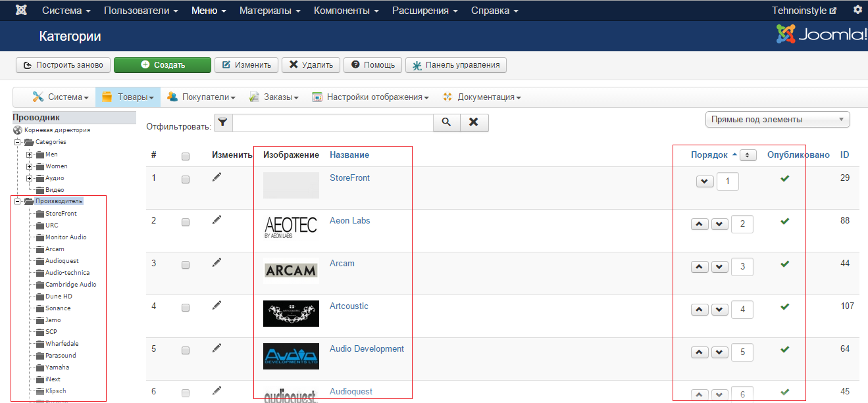Viewport: 868px width, 403px height.
Task: Open site settings gear icon
Action: pyautogui.click(x=857, y=10)
